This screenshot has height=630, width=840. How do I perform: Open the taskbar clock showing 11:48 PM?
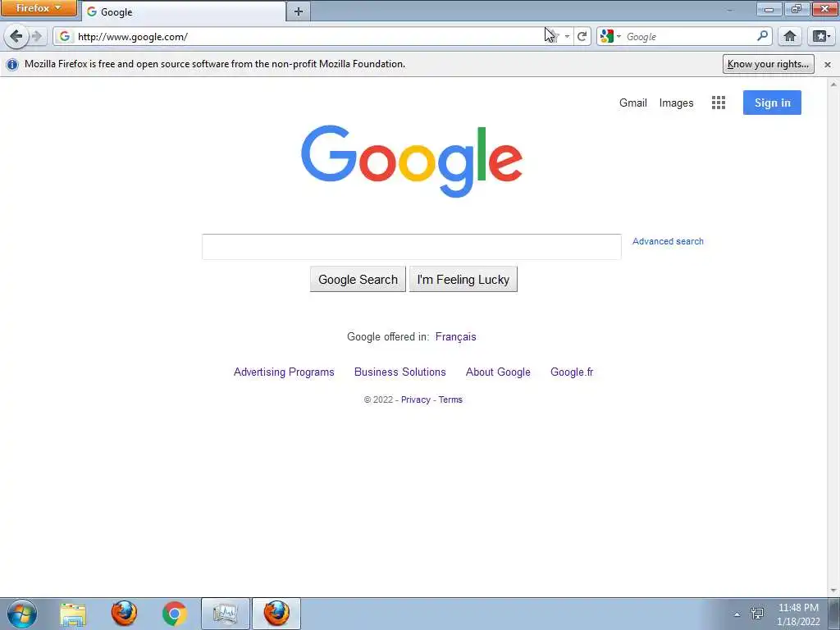pyautogui.click(x=798, y=614)
